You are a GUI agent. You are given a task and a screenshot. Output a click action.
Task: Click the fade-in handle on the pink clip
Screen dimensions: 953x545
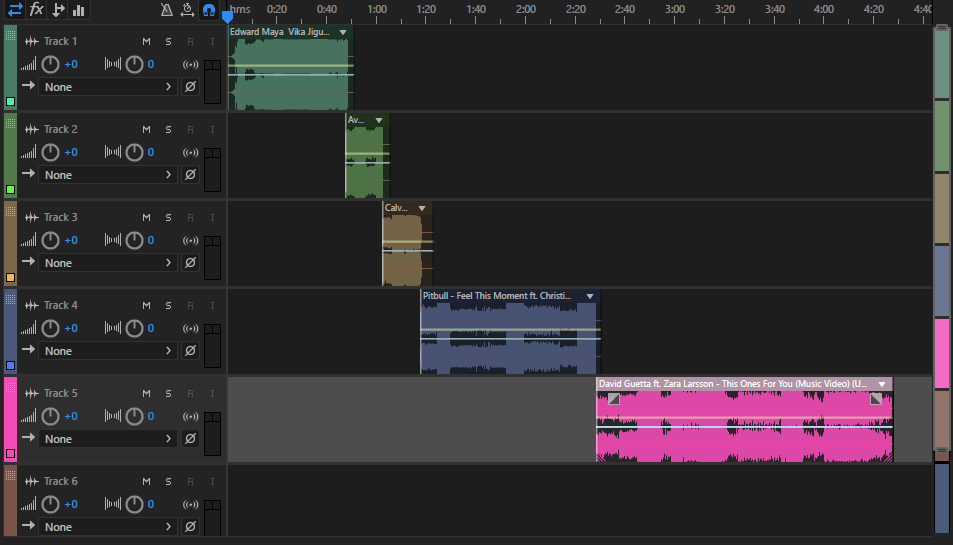(x=613, y=398)
